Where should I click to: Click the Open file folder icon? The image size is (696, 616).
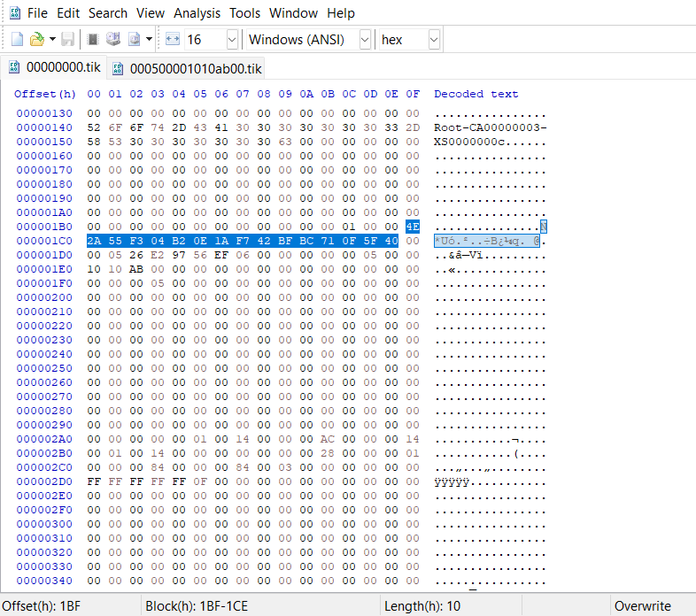pos(37,40)
